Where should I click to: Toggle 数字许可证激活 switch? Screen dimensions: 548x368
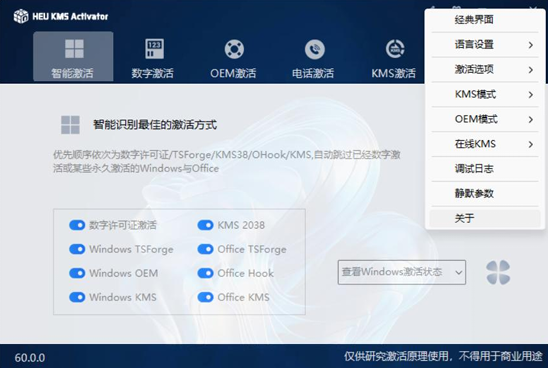pyautogui.click(x=77, y=225)
